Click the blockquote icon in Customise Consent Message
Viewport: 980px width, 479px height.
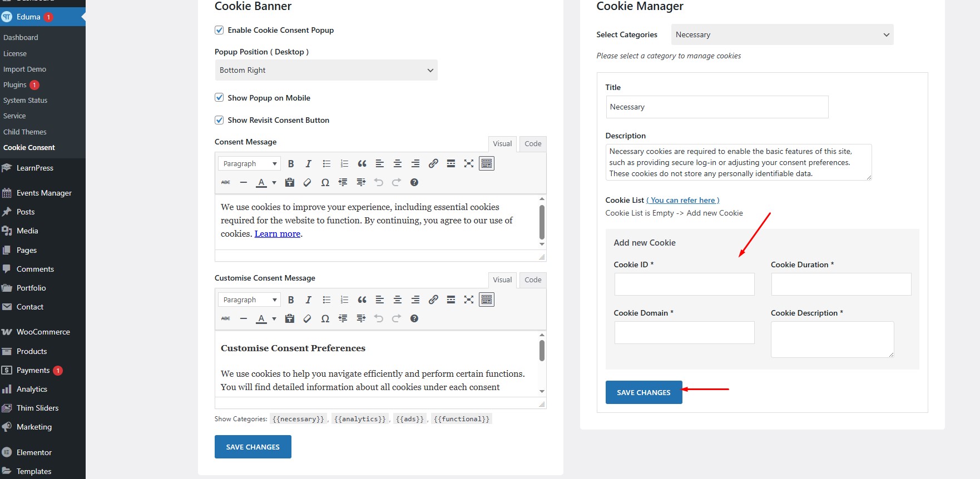point(362,300)
